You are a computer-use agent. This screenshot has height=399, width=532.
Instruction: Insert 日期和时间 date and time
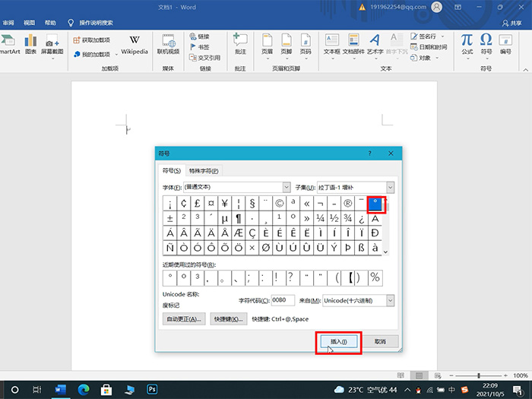click(x=429, y=47)
